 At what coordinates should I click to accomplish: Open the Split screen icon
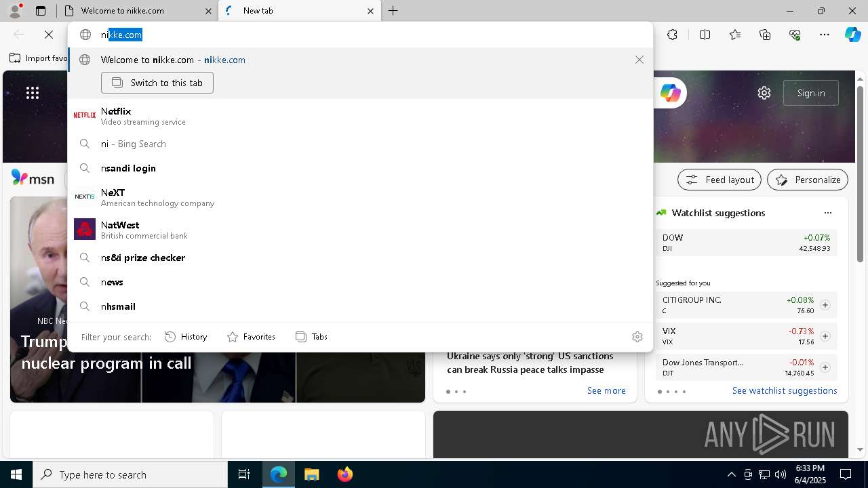[x=705, y=35]
